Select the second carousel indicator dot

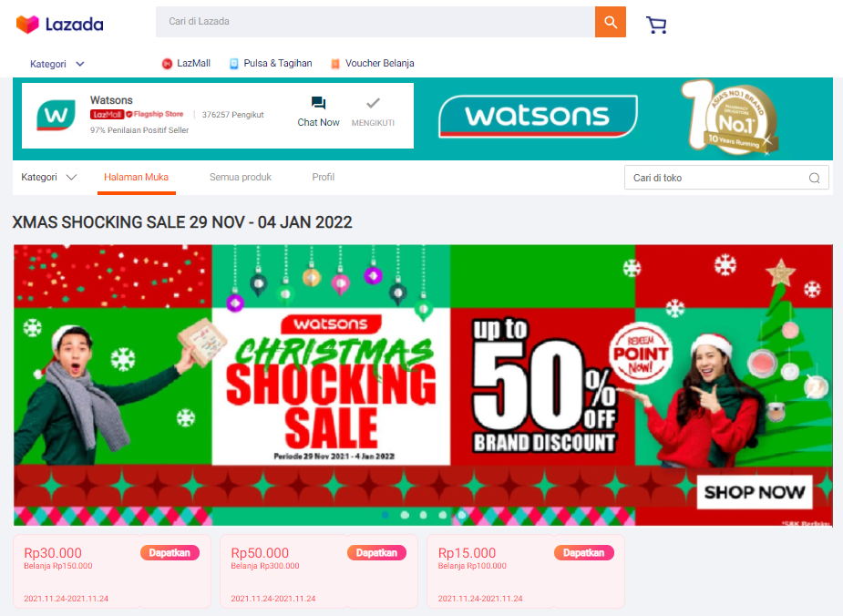[405, 515]
